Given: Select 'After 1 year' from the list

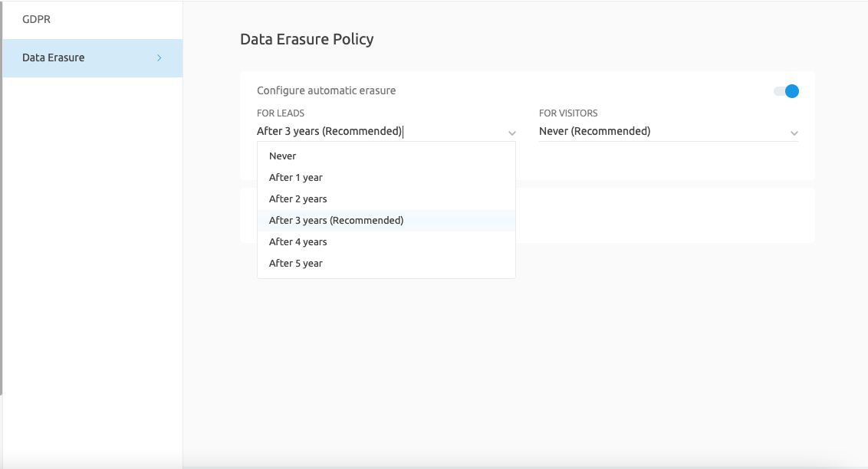Looking at the screenshot, I should tap(296, 177).
